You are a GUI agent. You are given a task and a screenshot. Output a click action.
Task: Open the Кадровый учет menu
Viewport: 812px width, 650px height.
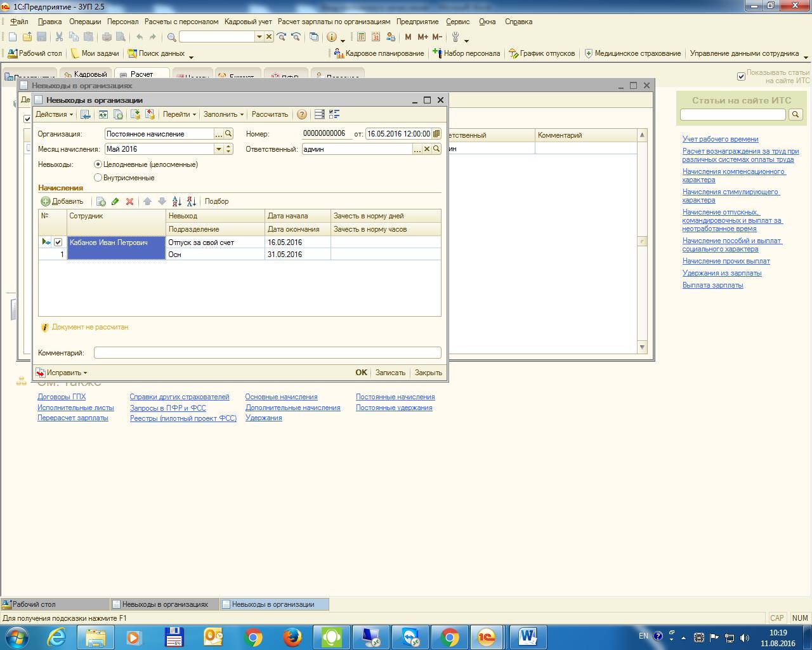[x=248, y=22]
